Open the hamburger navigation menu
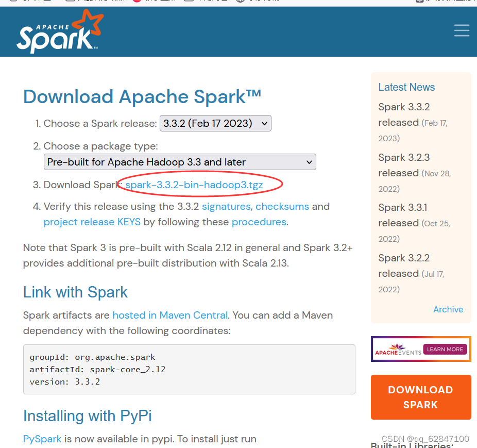The width and height of the screenshot is (477, 448). click(462, 30)
